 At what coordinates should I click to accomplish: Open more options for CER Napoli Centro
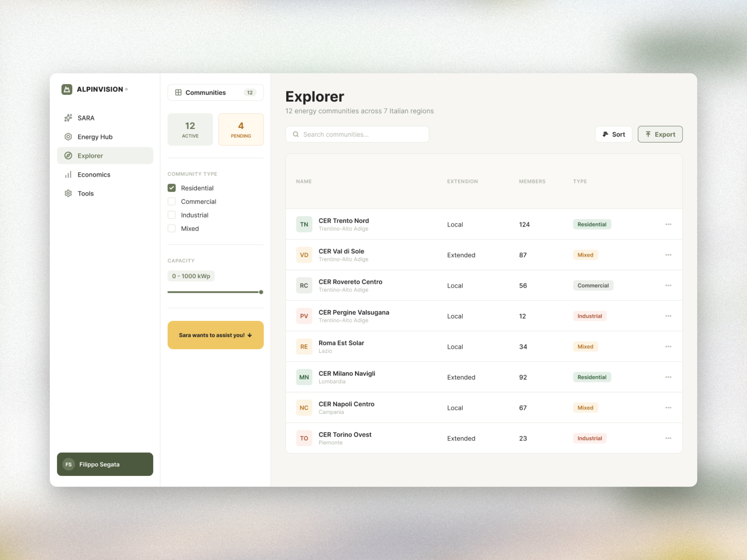coord(668,408)
